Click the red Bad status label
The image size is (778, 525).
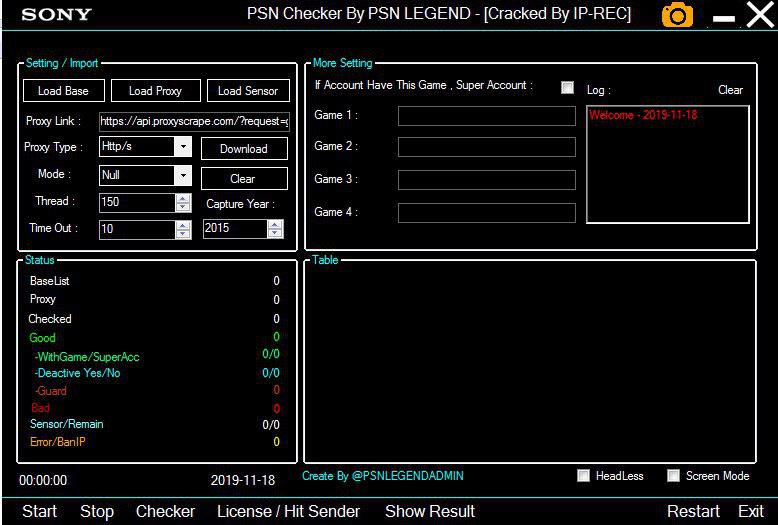(40, 408)
